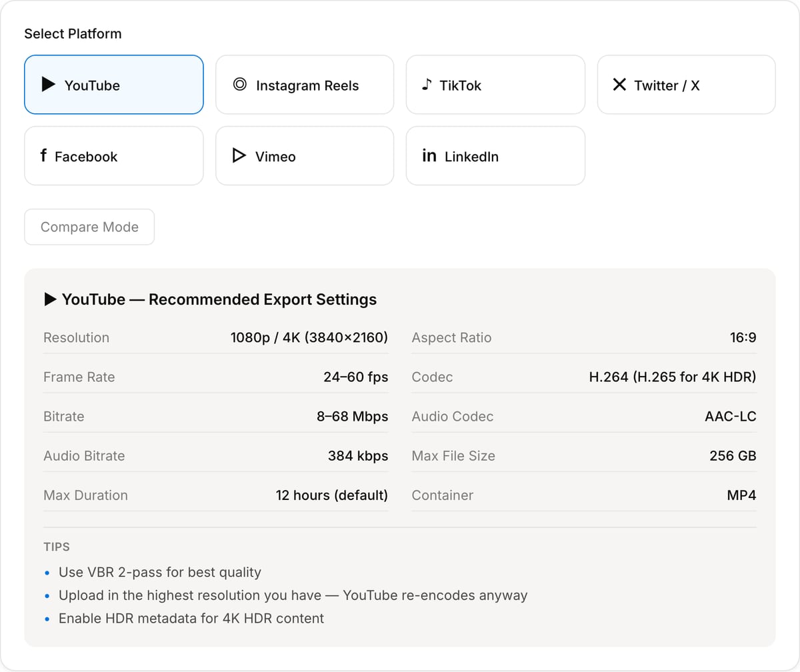Click the Max File Size label
Image resolution: width=800 pixels, height=672 pixels.
453,456
